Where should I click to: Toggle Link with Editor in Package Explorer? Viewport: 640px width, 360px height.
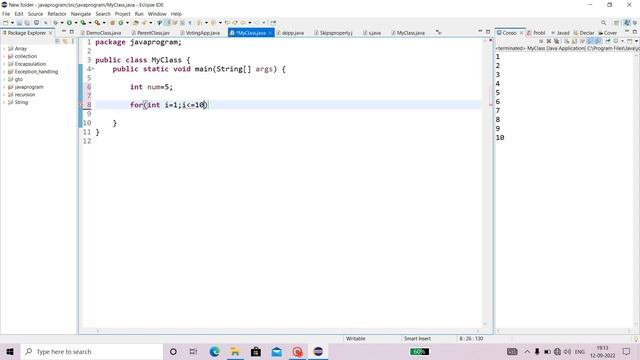65,41
